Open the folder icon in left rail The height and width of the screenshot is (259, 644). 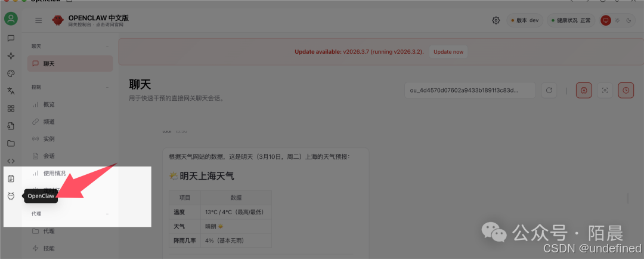[11, 143]
